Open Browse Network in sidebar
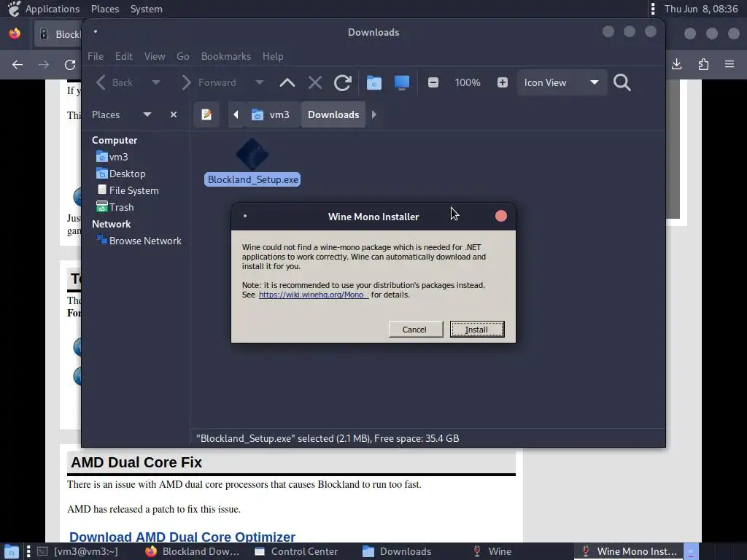747x560 pixels. 139,241
